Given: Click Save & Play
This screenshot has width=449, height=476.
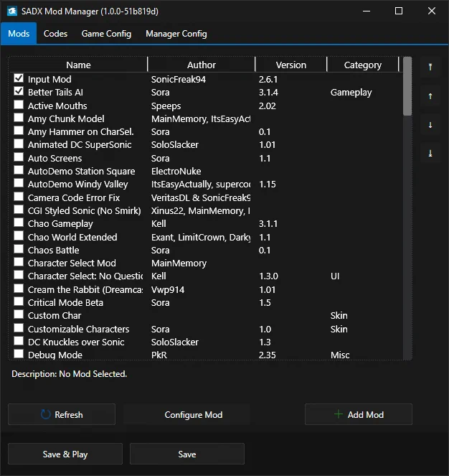Looking at the screenshot, I should [x=65, y=454].
